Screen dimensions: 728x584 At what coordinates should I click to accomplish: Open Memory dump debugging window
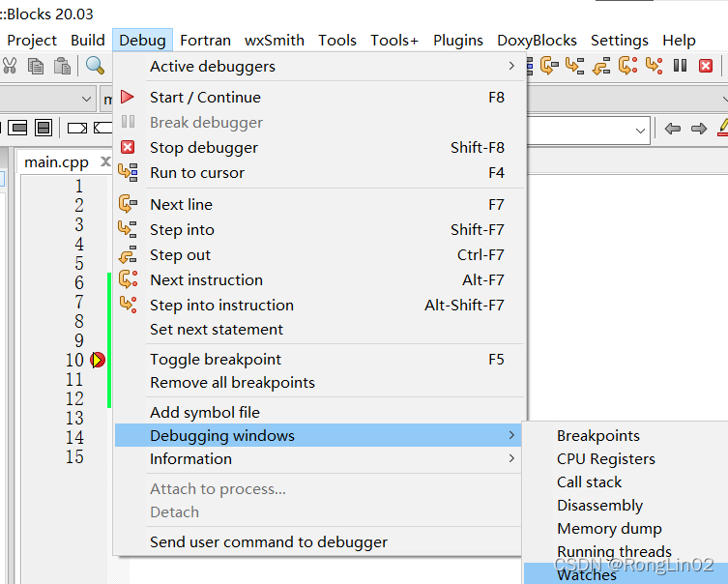(x=626, y=528)
